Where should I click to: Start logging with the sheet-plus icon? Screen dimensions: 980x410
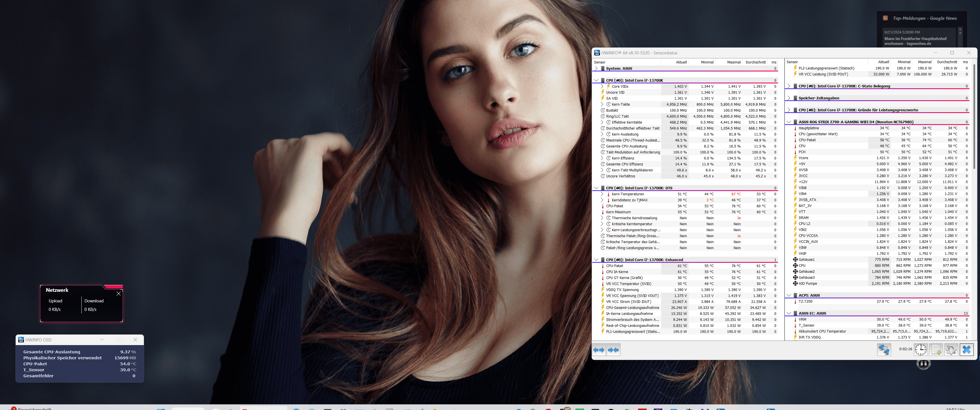[936, 350]
